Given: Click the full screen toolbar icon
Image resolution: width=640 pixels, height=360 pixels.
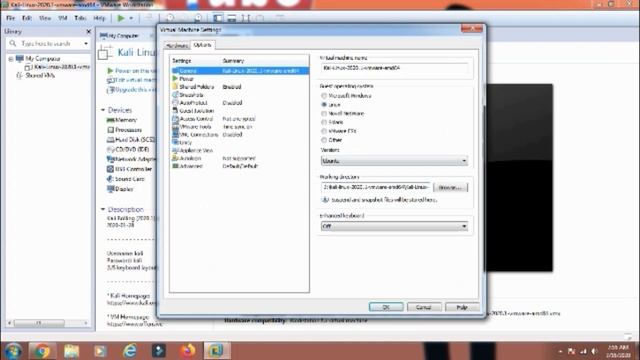Looking at the screenshot, I should tap(246, 18).
